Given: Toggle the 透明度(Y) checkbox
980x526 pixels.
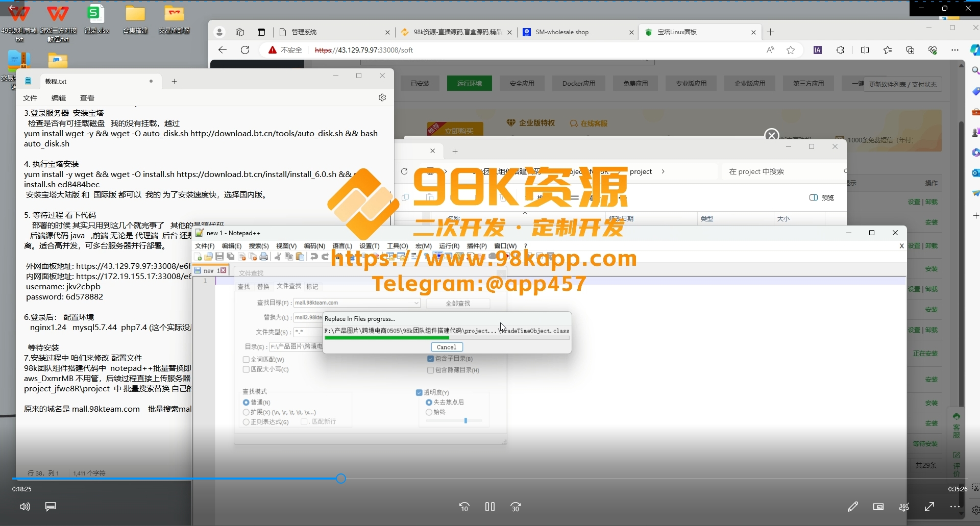Looking at the screenshot, I should pyautogui.click(x=419, y=392).
